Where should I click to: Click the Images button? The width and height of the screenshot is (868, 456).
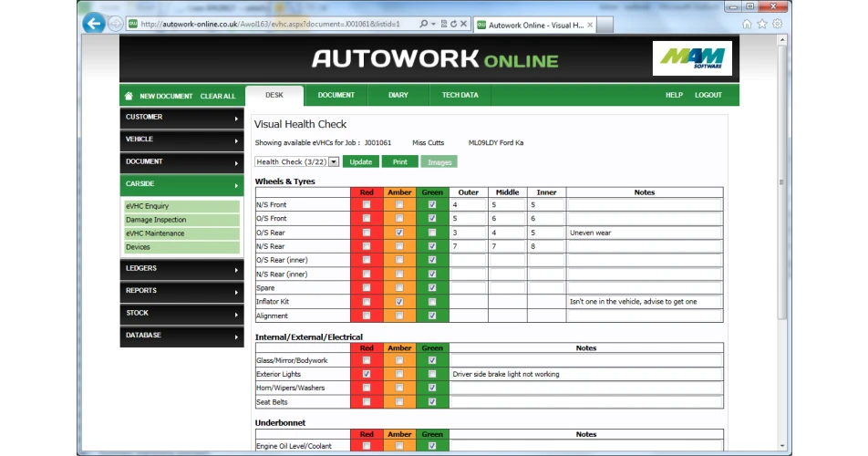click(439, 161)
